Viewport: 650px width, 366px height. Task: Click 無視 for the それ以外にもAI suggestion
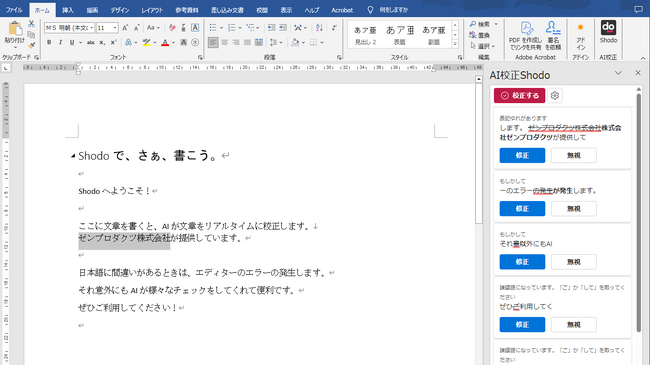click(x=574, y=262)
